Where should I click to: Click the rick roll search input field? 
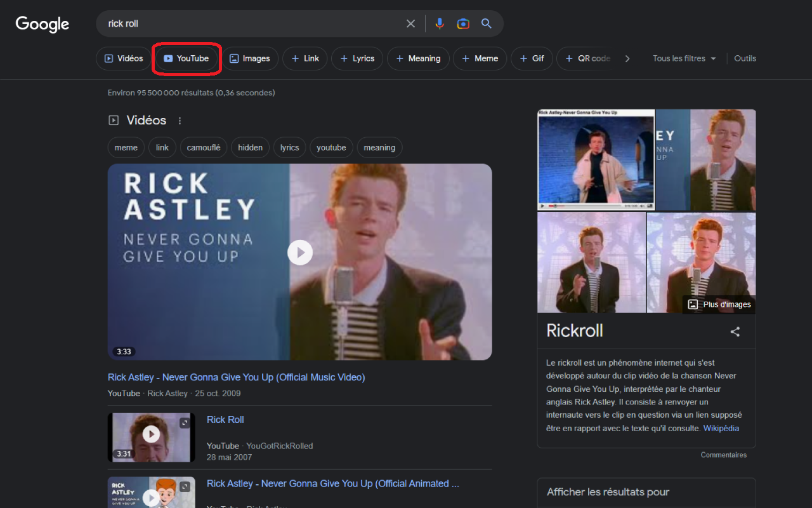(254, 23)
